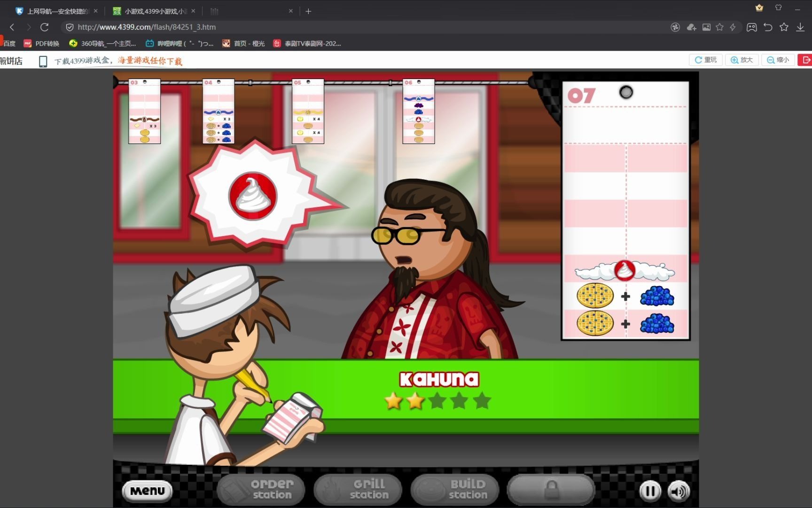Click the cloud-plus icon in the address bar
Viewport: 812px width, 508px height.
tap(691, 27)
